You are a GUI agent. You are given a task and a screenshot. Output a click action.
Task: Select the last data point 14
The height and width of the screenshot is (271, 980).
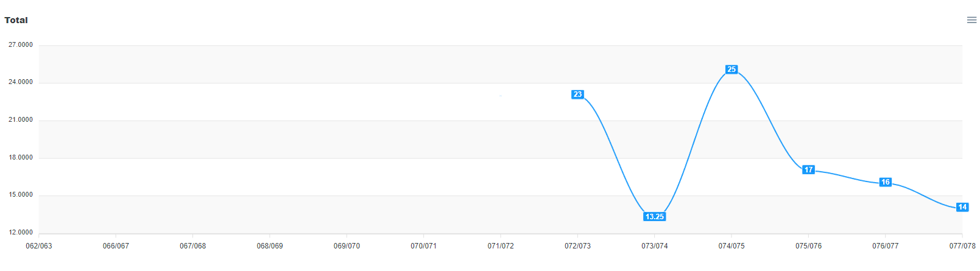tap(962, 207)
